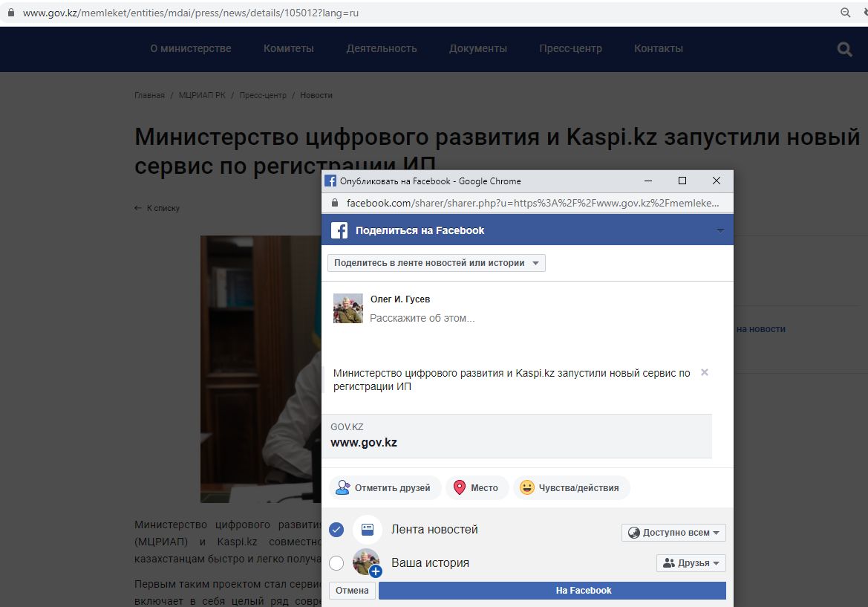Expand the arrow in Facebook share header
Screen dimensions: 868x607
point(720,230)
